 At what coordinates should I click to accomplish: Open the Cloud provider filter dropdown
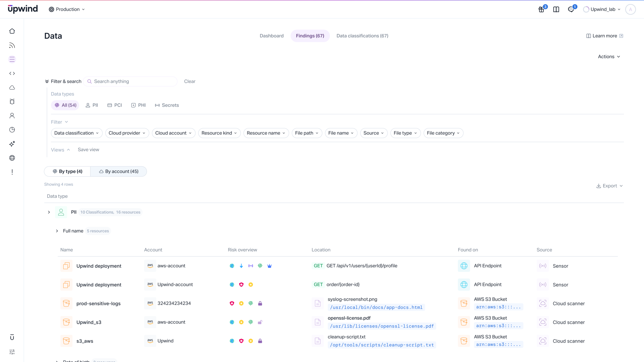coord(127,133)
